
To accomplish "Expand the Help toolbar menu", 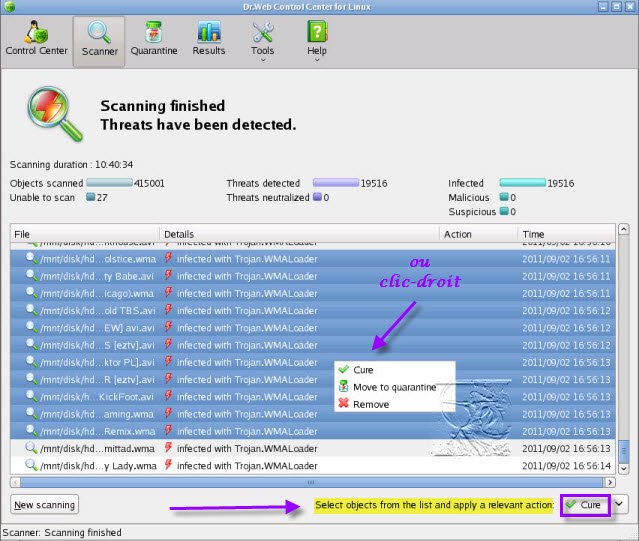I will pyautogui.click(x=317, y=42).
